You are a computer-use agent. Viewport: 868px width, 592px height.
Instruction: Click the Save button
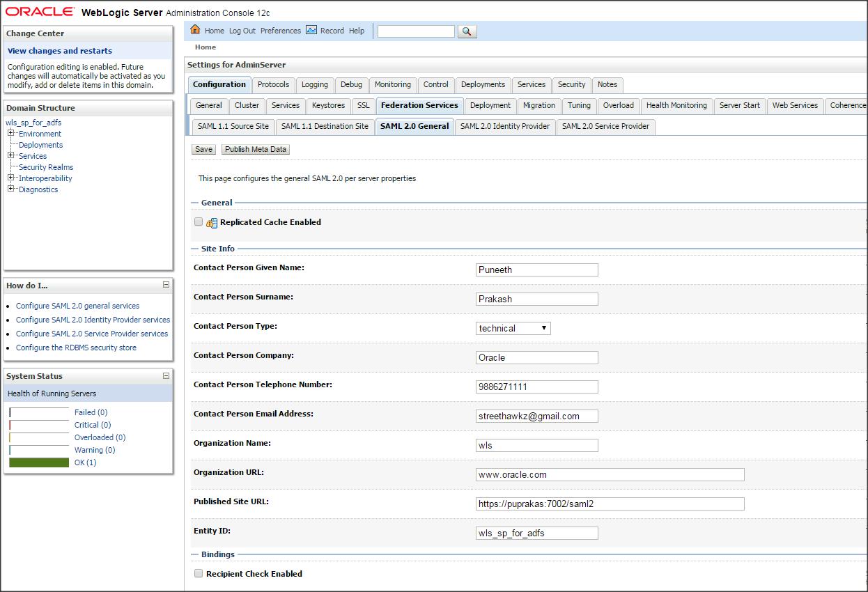point(203,149)
